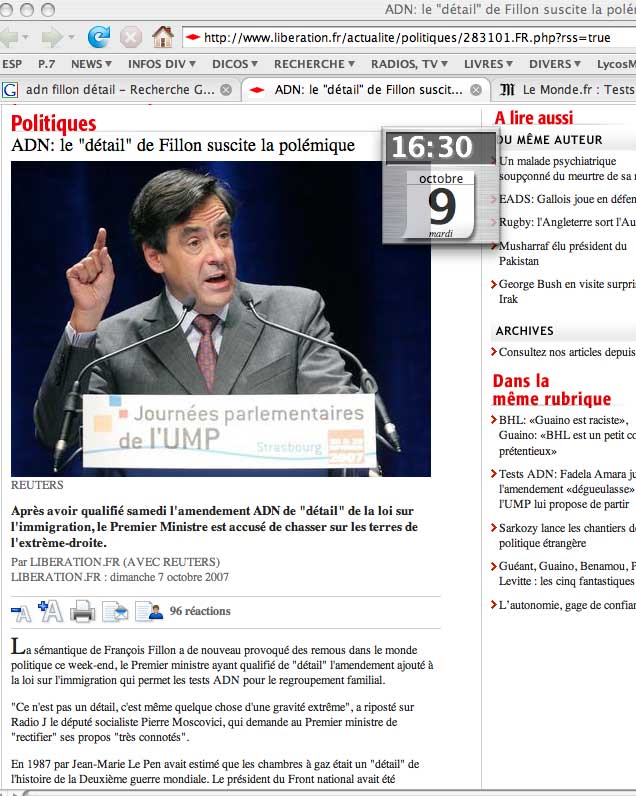This screenshot has width=636, height=796.
Task: Click the 'Par LIBERATION.FR (AVEC REUTERS)' byline
Action: [x=115, y=562]
